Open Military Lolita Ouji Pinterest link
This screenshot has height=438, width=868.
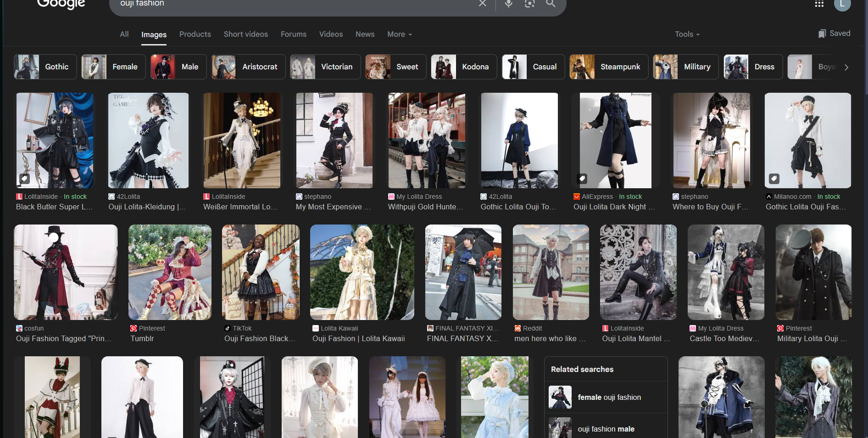pos(812,339)
